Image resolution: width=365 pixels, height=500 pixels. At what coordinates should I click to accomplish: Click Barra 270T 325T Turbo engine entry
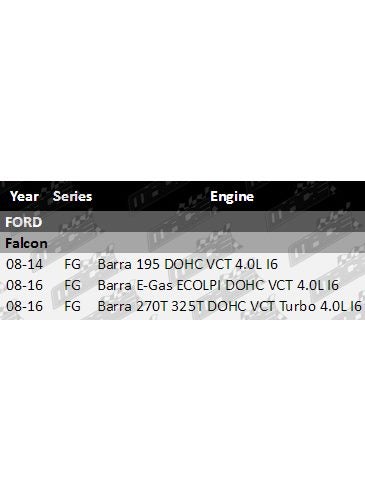coord(230,306)
